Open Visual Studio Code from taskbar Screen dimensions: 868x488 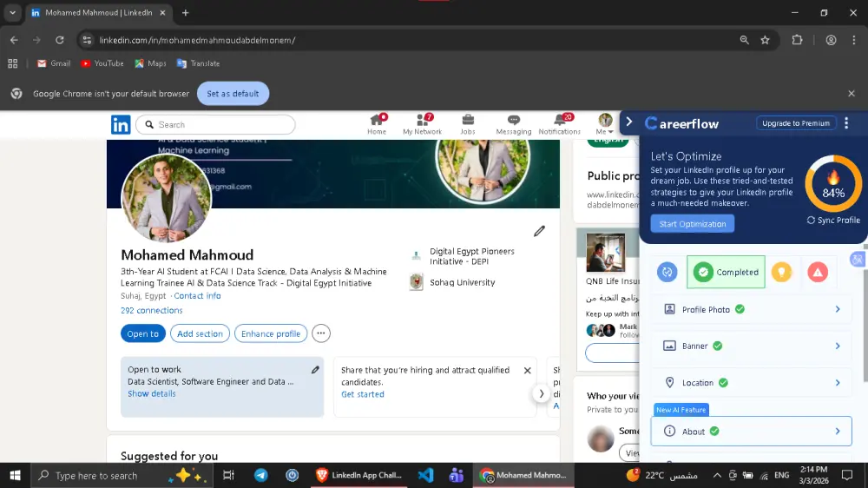point(425,475)
